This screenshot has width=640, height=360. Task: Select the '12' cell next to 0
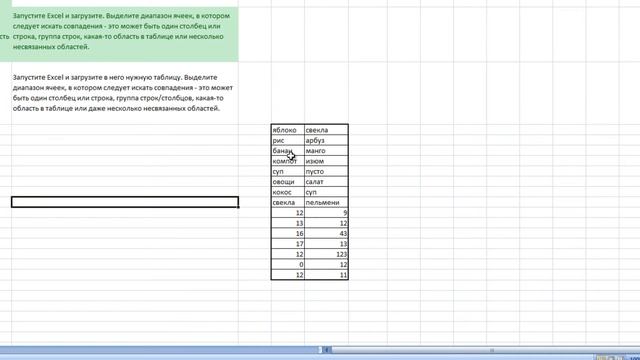[326, 264]
